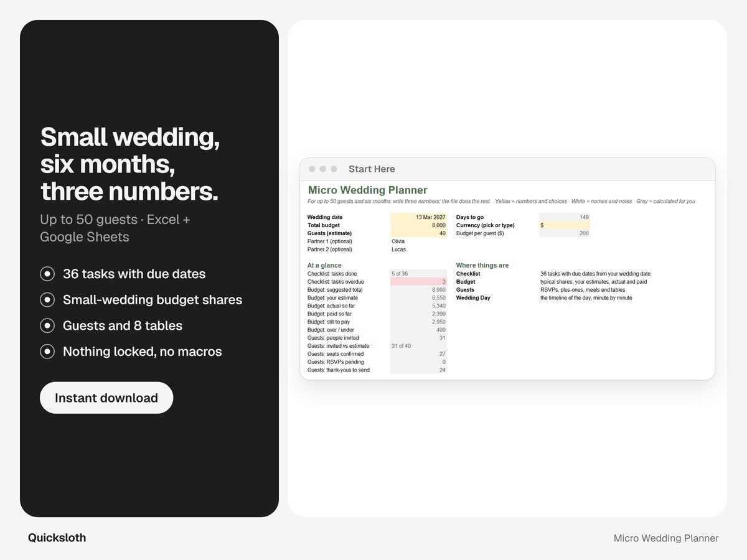Open the Wedding Day link
Viewport: 747px width, 560px height.
(473, 298)
